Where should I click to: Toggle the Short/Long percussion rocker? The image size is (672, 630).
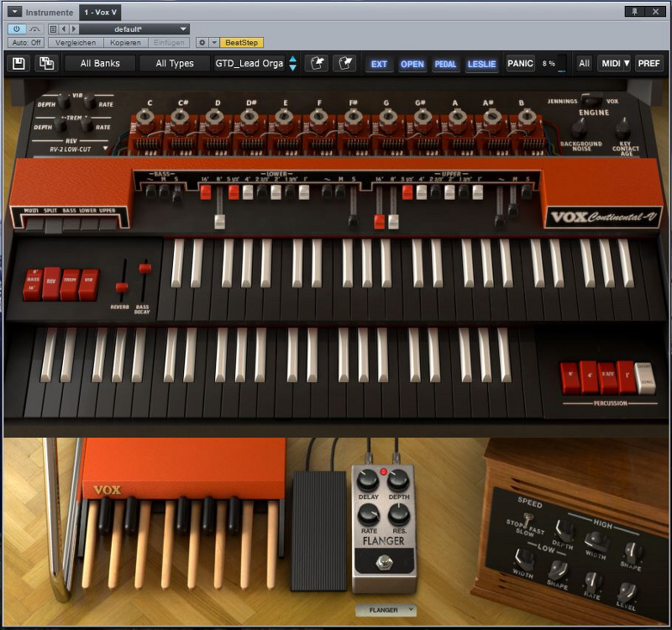pos(645,377)
